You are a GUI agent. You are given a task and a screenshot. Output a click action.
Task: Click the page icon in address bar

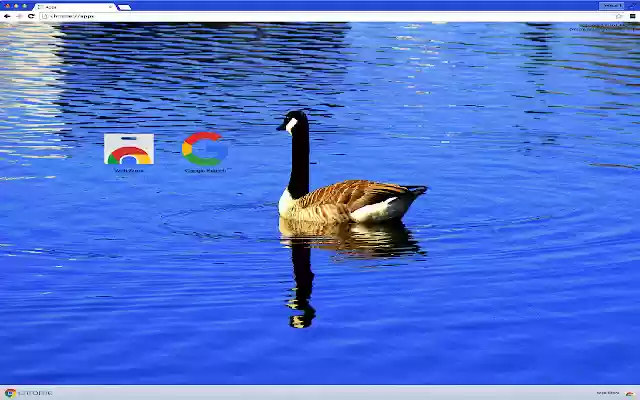click(x=45, y=16)
